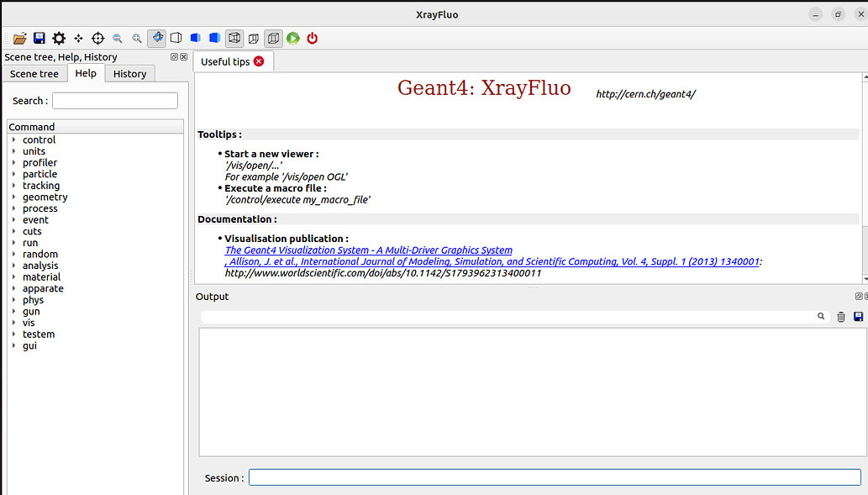The height and width of the screenshot is (495, 868).
Task: Expand the vis command node
Action: (13, 323)
